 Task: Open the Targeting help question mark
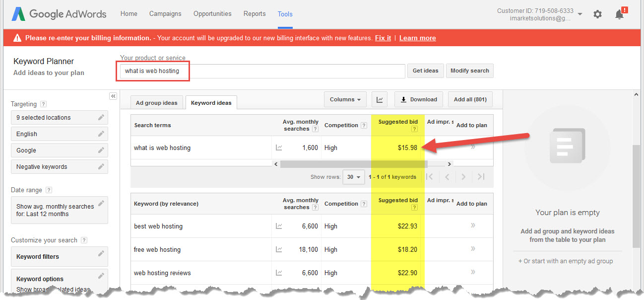[x=43, y=104]
